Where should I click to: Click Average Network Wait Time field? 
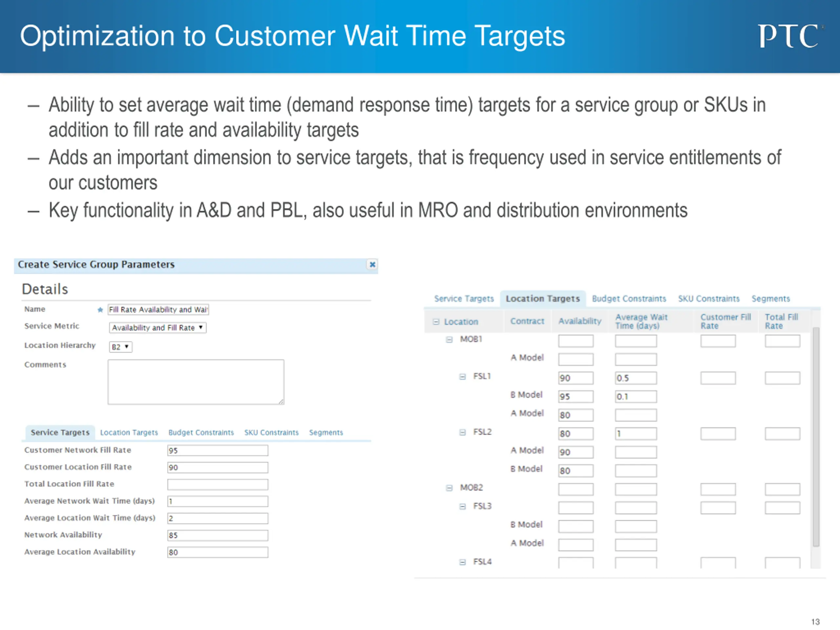(218, 501)
